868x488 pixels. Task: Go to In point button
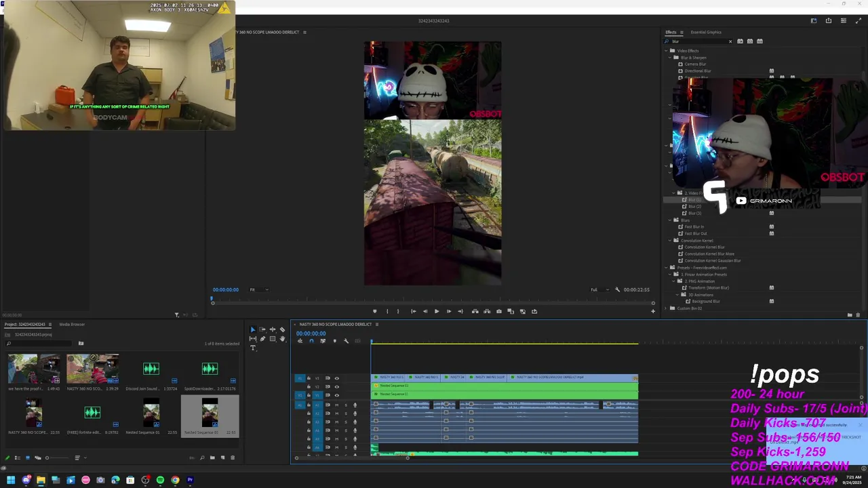(413, 311)
